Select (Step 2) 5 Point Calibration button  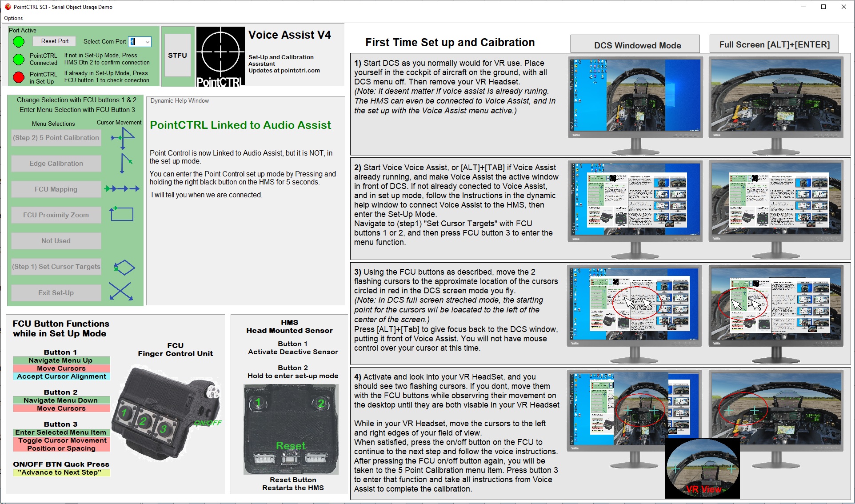pyautogui.click(x=56, y=138)
